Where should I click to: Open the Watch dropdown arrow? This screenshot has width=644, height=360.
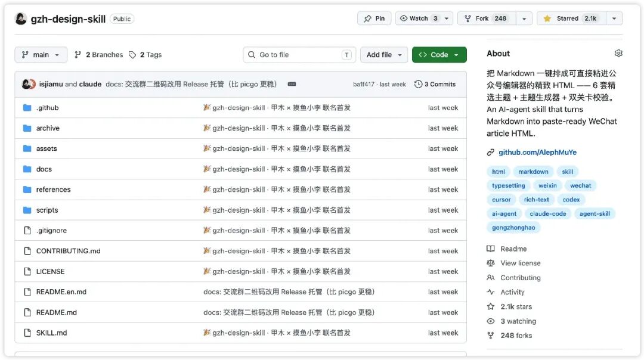click(447, 18)
